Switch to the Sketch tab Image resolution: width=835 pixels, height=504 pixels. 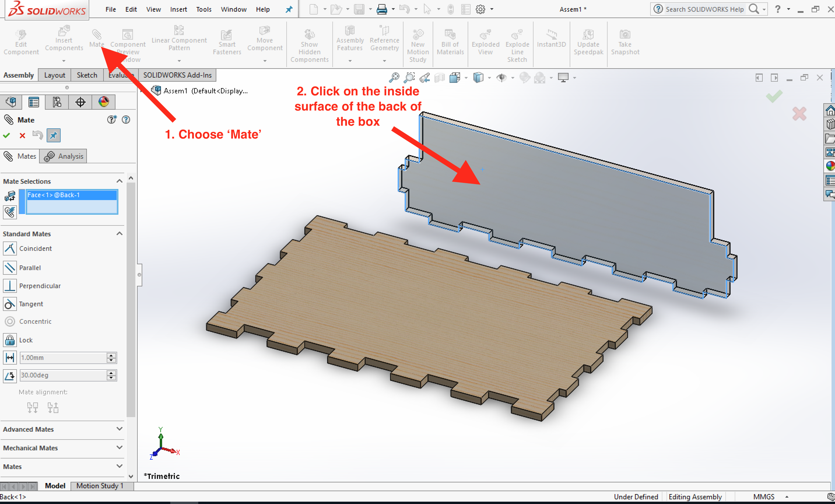coord(87,75)
